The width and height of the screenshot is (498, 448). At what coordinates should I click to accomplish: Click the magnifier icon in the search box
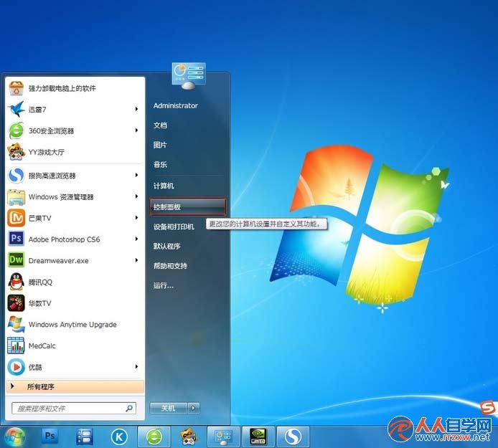tap(129, 409)
